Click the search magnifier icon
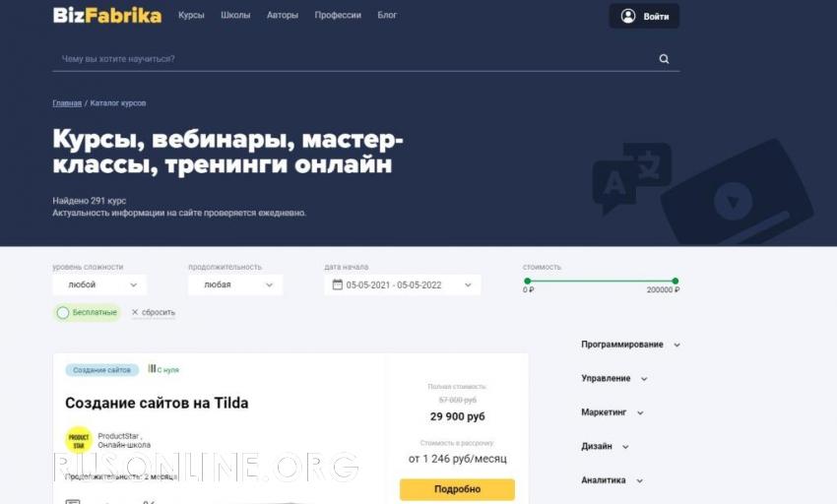Image resolution: width=837 pixels, height=504 pixels. (664, 59)
